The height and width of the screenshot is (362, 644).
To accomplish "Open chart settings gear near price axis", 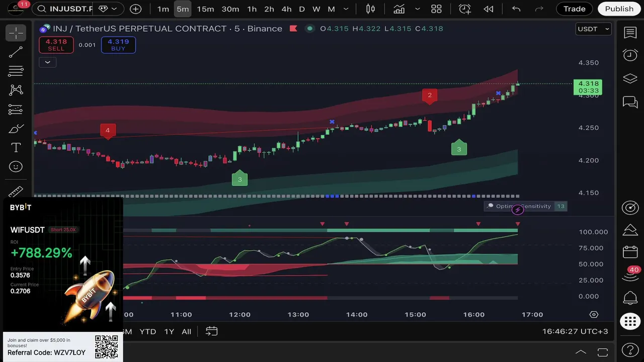I will click(x=594, y=315).
